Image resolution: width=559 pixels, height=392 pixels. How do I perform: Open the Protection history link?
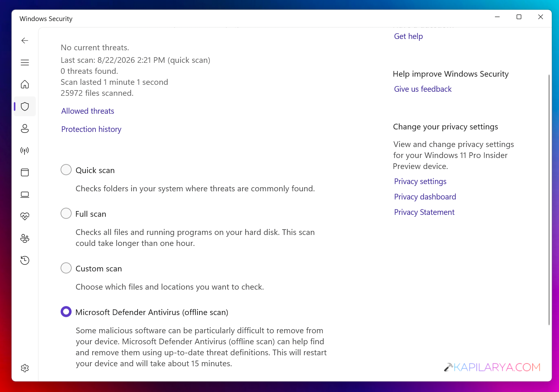point(91,129)
